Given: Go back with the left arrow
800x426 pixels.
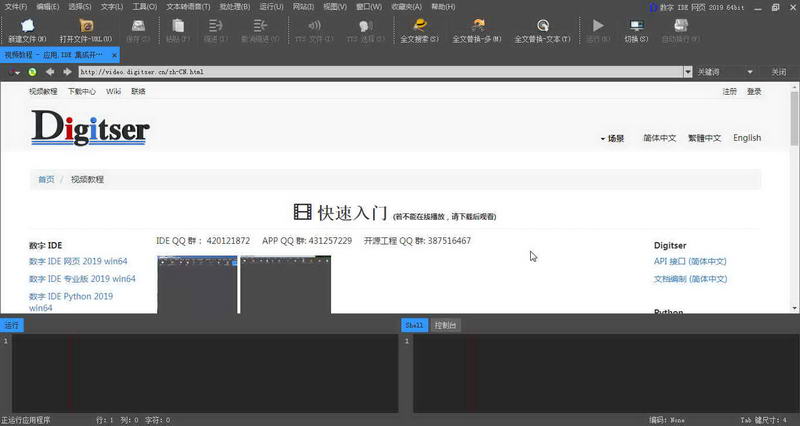Looking at the screenshot, I should tap(50, 72).
